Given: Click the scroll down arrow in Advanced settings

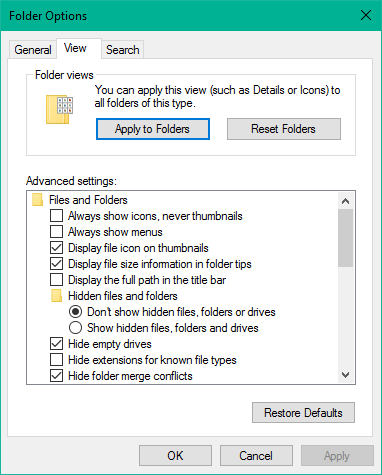Looking at the screenshot, I should (345, 375).
